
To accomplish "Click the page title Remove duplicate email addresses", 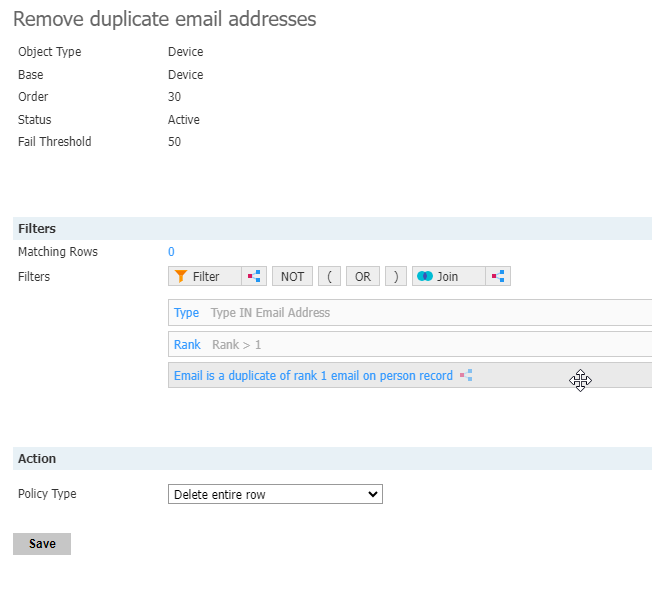I will coord(165,19).
